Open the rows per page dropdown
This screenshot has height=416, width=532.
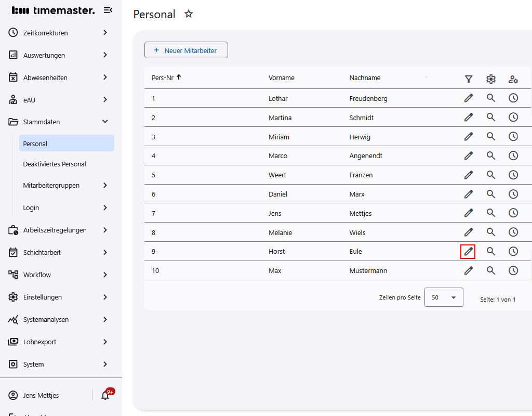(x=444, y=297)
